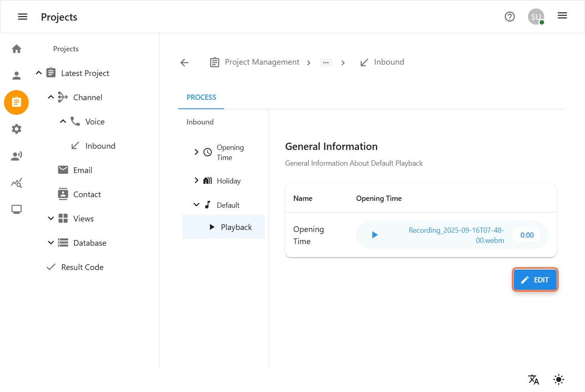585x392 pixels.
Task: Click the EDIT button
Action: tap(535, 280)
